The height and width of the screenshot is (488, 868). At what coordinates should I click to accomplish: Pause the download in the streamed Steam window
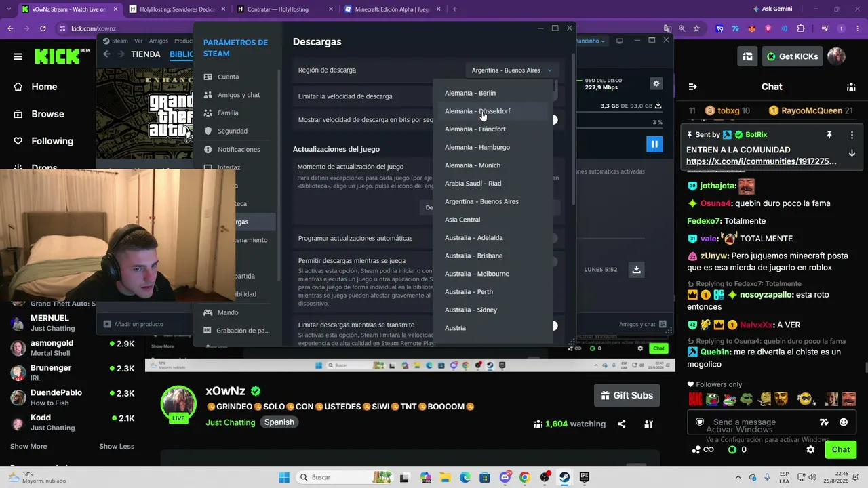(654, 144)
